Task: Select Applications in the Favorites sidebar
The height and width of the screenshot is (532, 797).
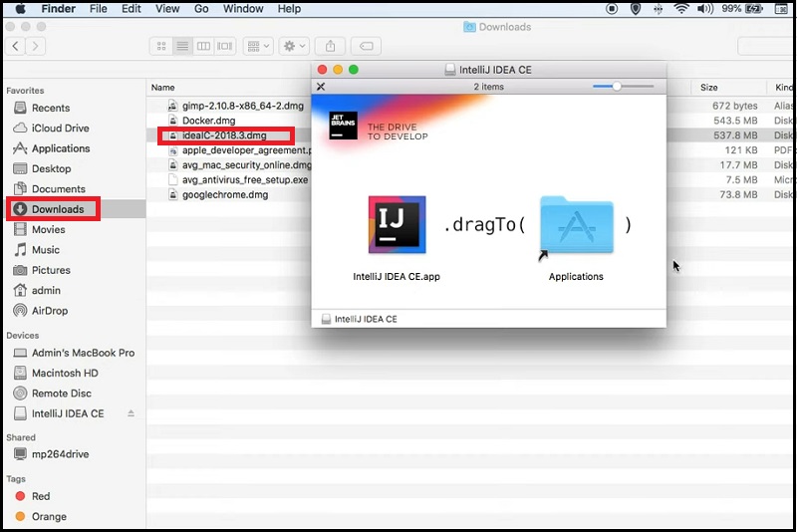Action: click(x=60, y=148)
